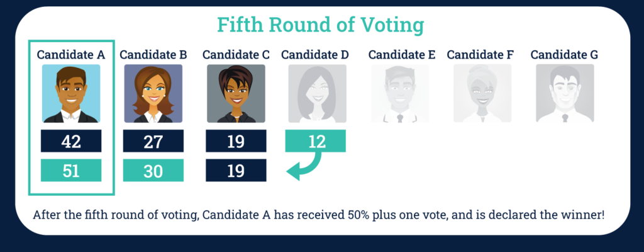
Task: Select the greyed-out Candidate G portrait
Action: (565, 93)
